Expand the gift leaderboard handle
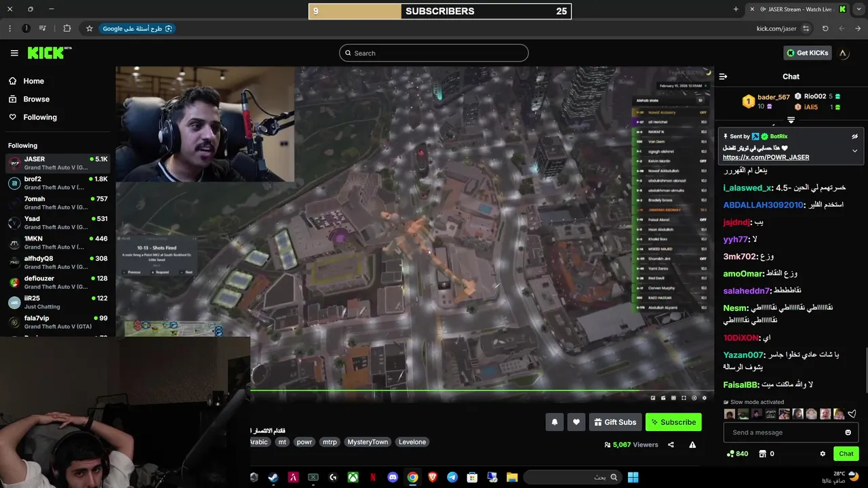The image size is (868, 488). pos(791,120)
